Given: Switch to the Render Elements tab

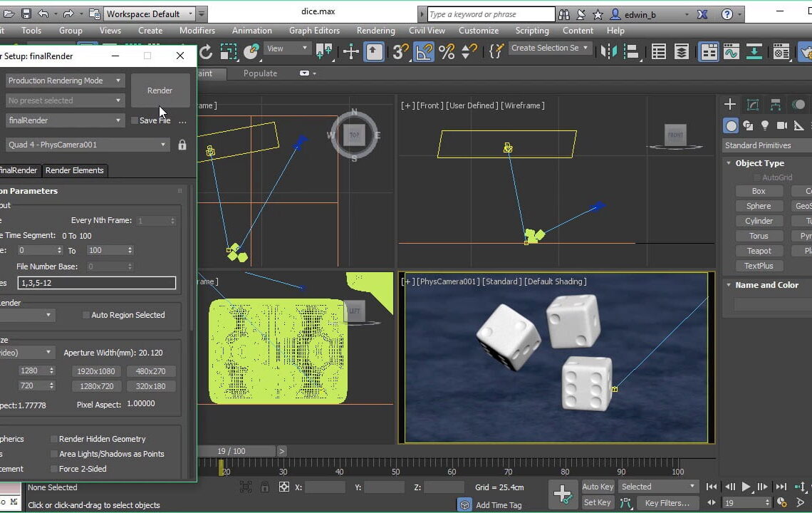Looking at the screenshot, I should coord(75,170).
